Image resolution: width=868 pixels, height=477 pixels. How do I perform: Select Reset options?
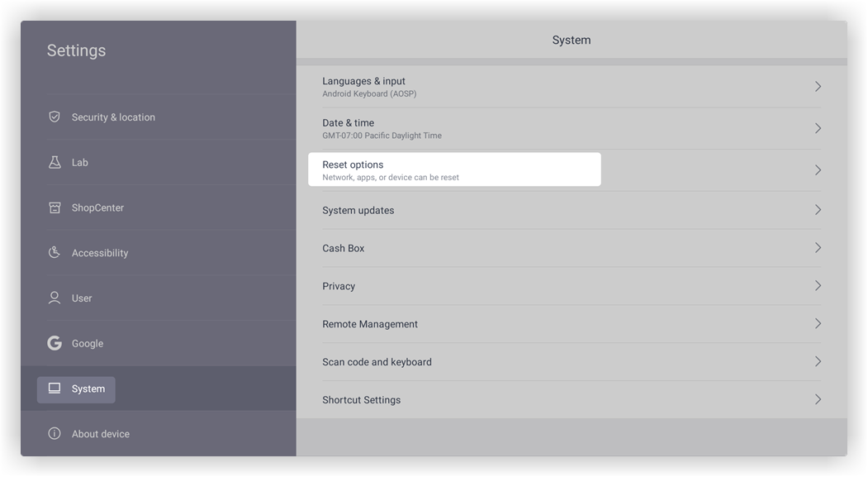click(572, 170)
